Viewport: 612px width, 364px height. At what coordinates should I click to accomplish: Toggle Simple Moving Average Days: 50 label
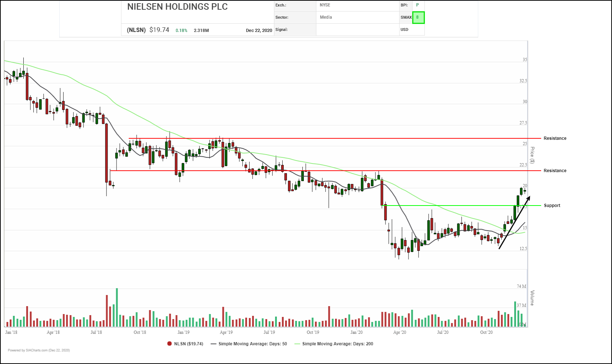pos(252,344)
